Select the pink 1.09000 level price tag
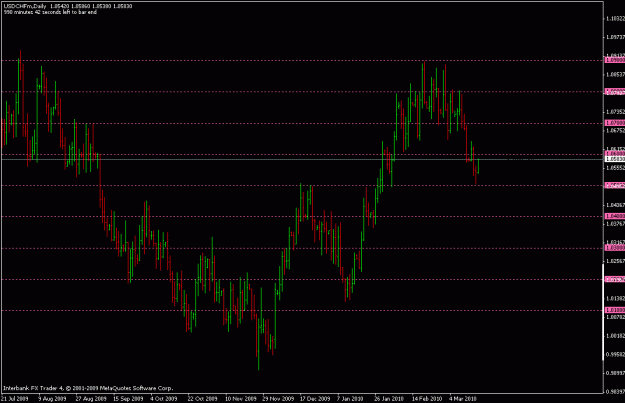Viewport: 625px width, 403px height. click(615, 60)
